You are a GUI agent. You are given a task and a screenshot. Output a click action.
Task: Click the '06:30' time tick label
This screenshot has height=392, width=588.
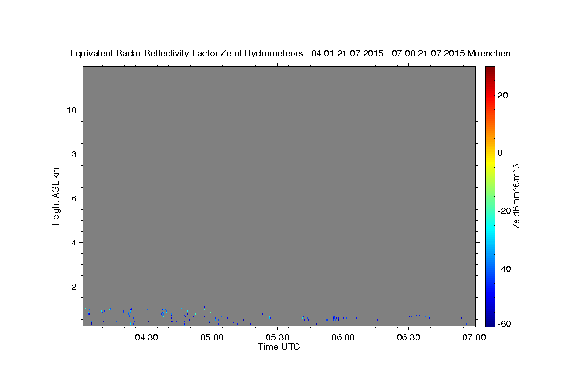pyautogui.click(x=408, y=337)
